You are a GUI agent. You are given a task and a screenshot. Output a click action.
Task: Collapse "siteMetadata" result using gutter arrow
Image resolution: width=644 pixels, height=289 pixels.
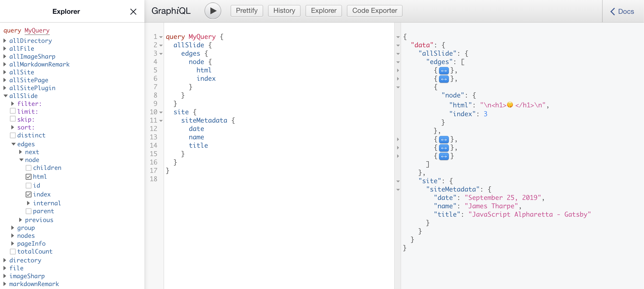coord(398,190)
